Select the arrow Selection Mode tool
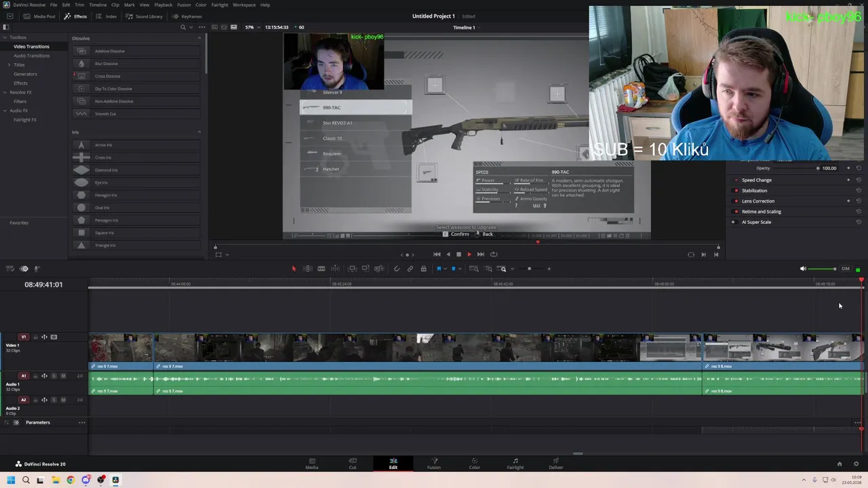Screen dimensions: 868x488 coord(294,269)
